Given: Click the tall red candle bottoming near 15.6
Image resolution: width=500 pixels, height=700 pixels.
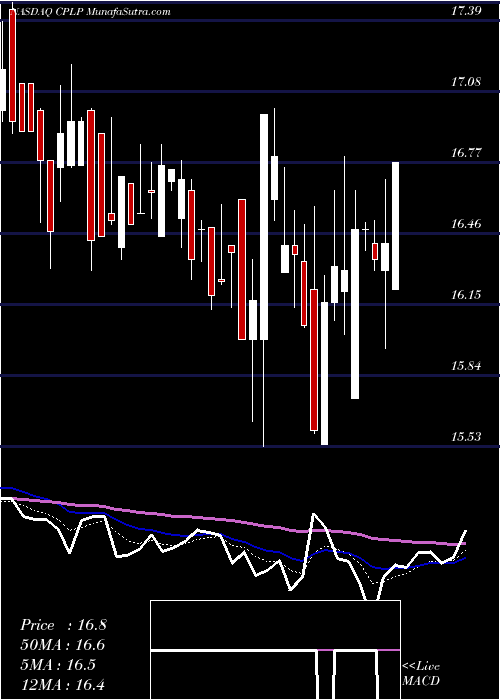Looking at the screenshot, I should [314, 360].
